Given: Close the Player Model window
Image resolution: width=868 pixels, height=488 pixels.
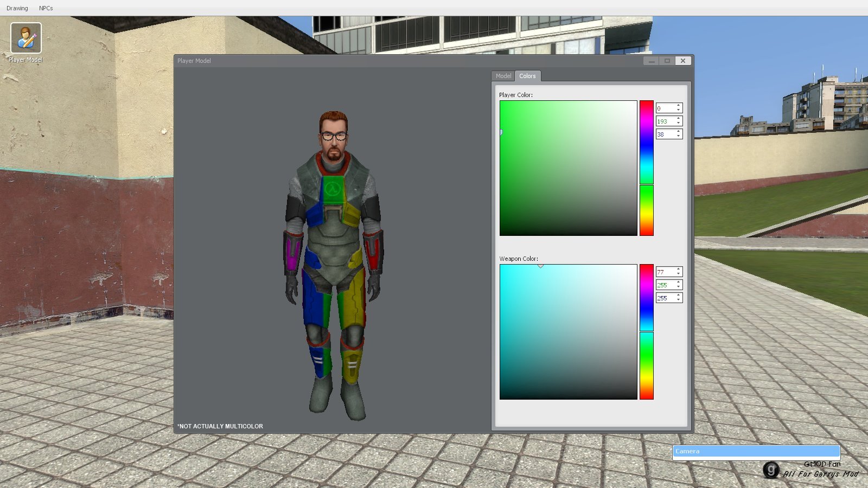Looking at the screenshot, I should (x=683, y=61).
